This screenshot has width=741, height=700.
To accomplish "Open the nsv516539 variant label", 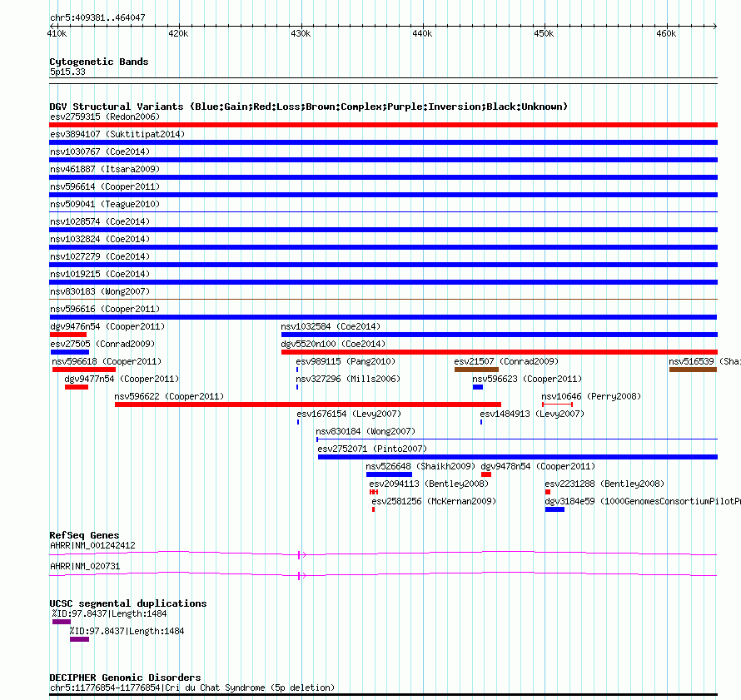I will (x=704, y=361).
